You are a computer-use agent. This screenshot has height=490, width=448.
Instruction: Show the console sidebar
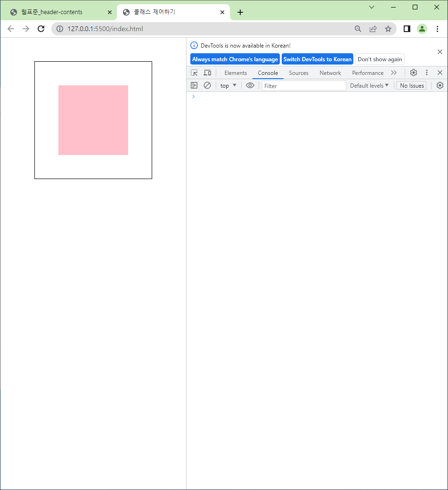click(194, 85)
